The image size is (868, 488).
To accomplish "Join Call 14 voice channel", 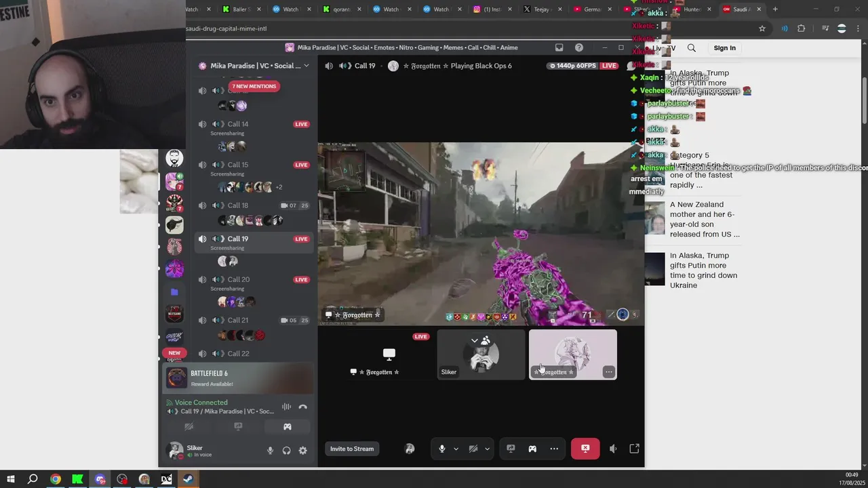I will click(238, 124).
